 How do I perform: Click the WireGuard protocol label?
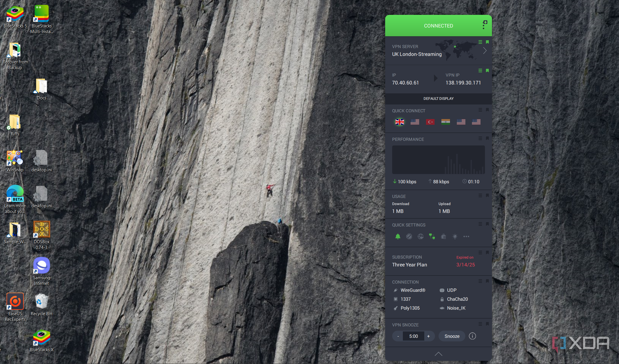[413, 290]
